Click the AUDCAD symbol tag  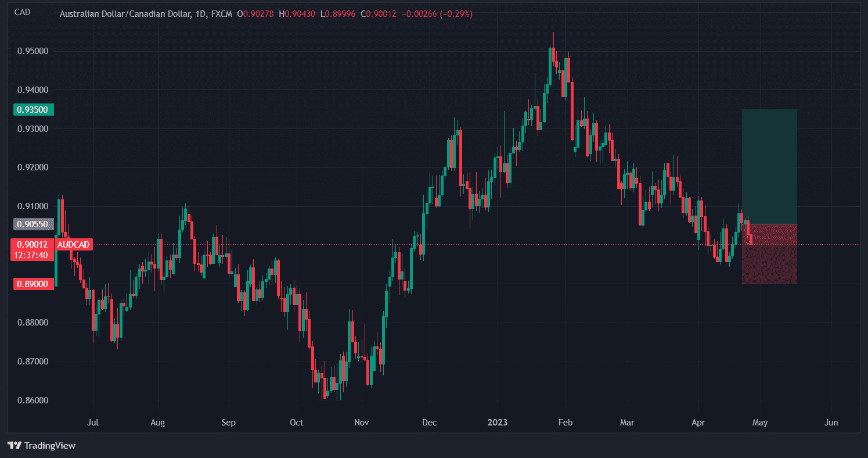click(74, 245)
